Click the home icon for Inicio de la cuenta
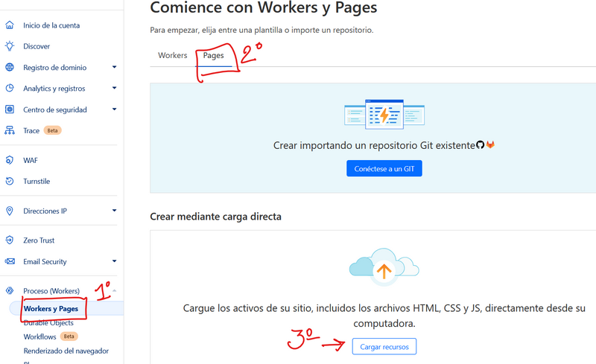 tap(10, 25)
